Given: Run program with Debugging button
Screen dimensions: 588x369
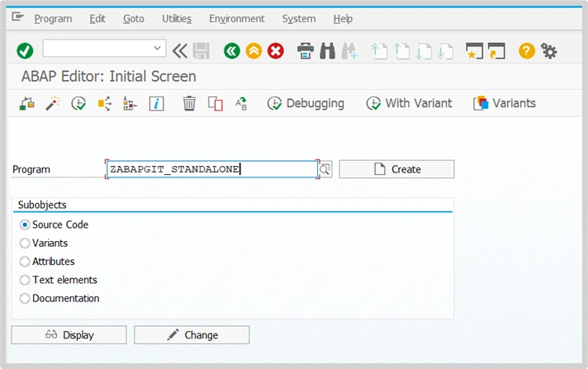Looking at the screenshot, I should 306,103.
